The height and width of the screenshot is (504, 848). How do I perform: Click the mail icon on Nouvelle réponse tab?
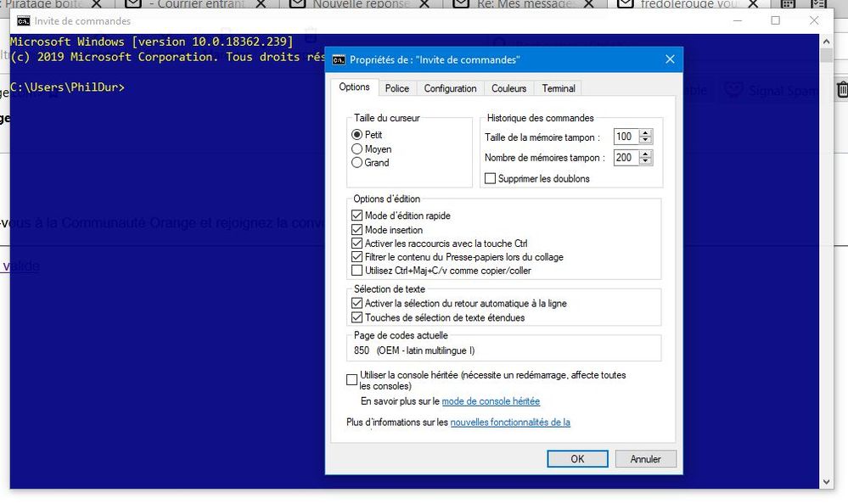click(x=297, y=4)
